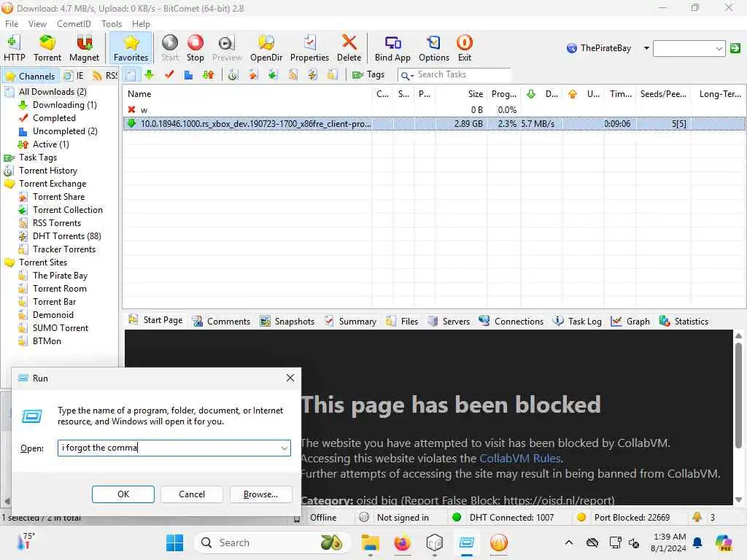Select All Downloads in sidebar
747x560 pixels.
click(x=53, y=92)
